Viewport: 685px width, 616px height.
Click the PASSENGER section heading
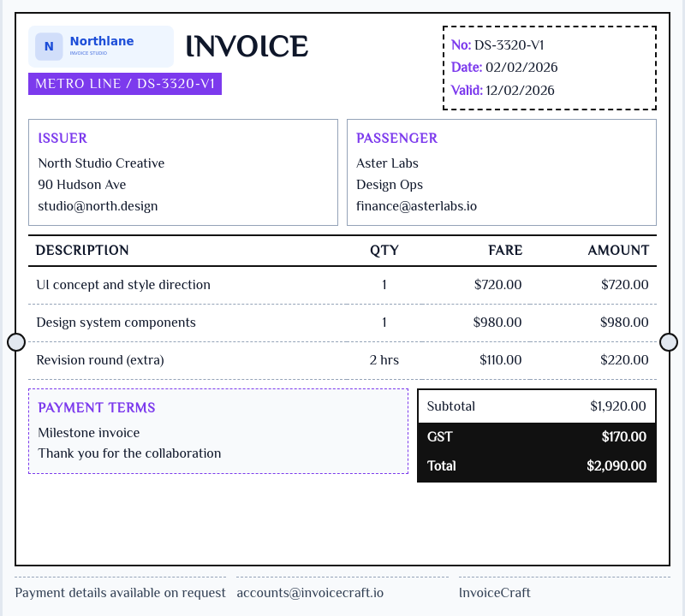396,138
